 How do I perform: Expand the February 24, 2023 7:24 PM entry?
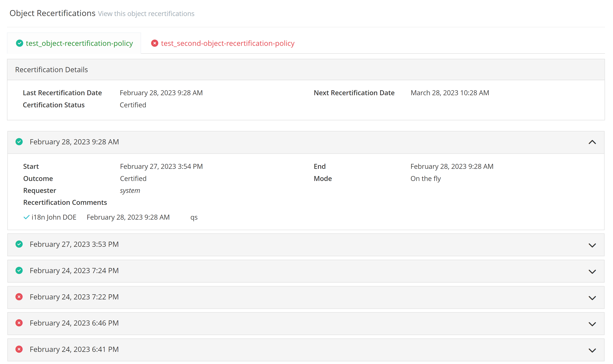point(592,271)
